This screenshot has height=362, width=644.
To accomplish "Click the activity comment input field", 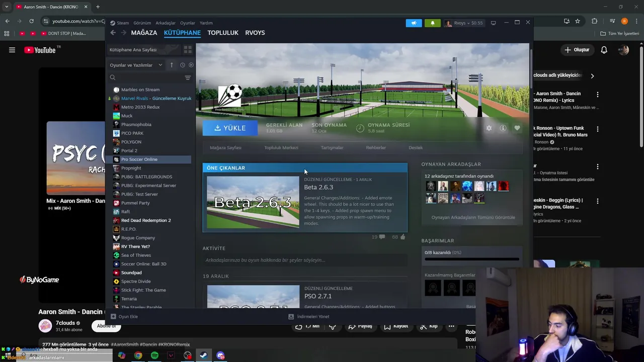I will click(x=305, y=260).
